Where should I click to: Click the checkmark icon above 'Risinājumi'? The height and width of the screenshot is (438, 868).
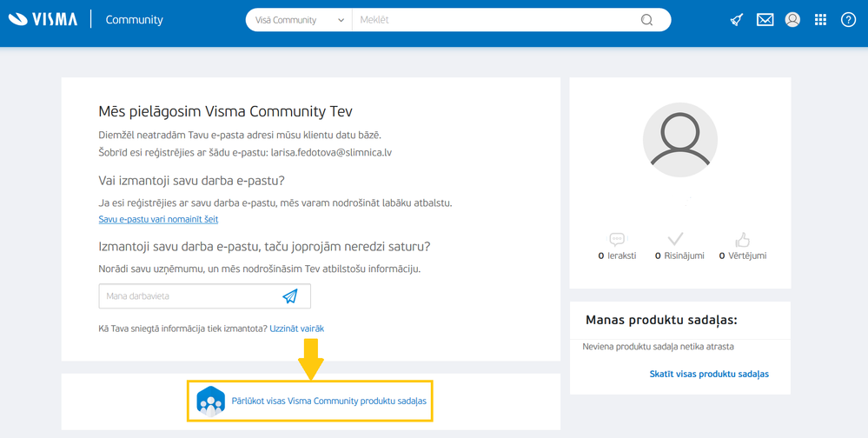tap(675, 239)
